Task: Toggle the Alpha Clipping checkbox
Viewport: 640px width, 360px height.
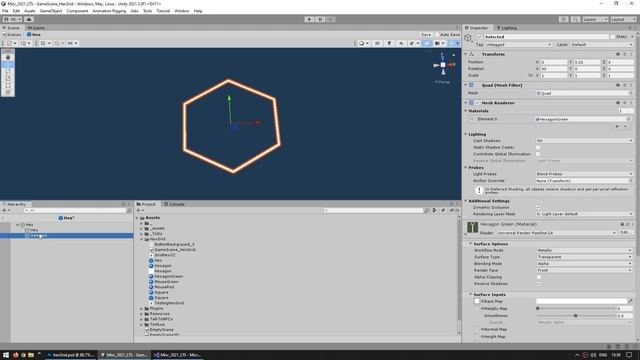Action: pyautogui.click(x=539, y=277)
